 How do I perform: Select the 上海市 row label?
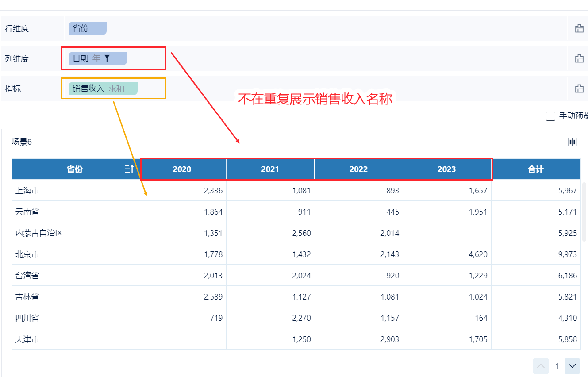coord(27,191)
